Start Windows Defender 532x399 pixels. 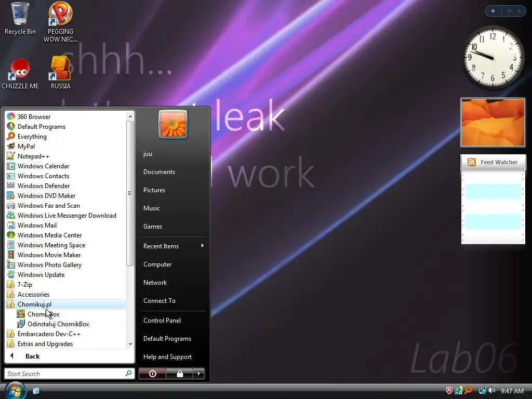coord(66,185)
